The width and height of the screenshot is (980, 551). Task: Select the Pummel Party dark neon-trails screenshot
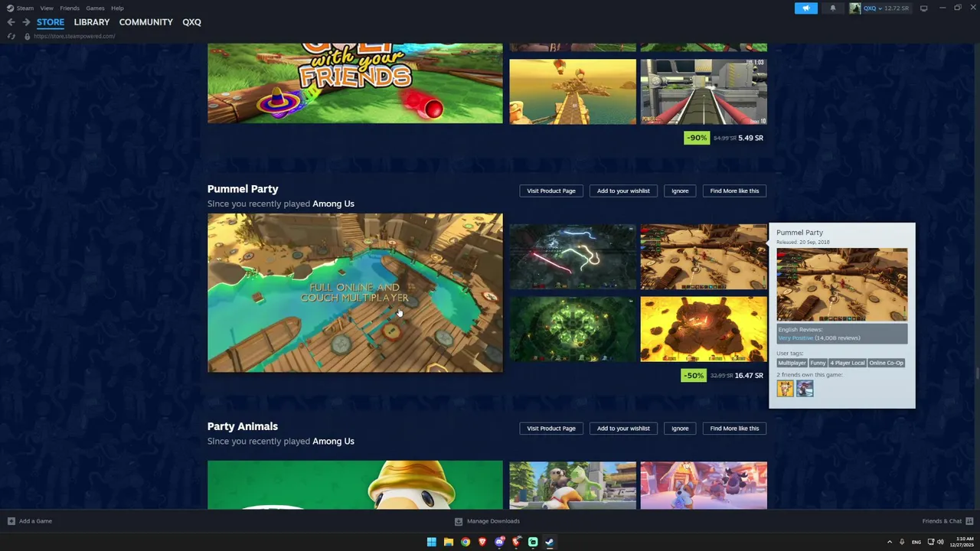click(x=573, y=256)
